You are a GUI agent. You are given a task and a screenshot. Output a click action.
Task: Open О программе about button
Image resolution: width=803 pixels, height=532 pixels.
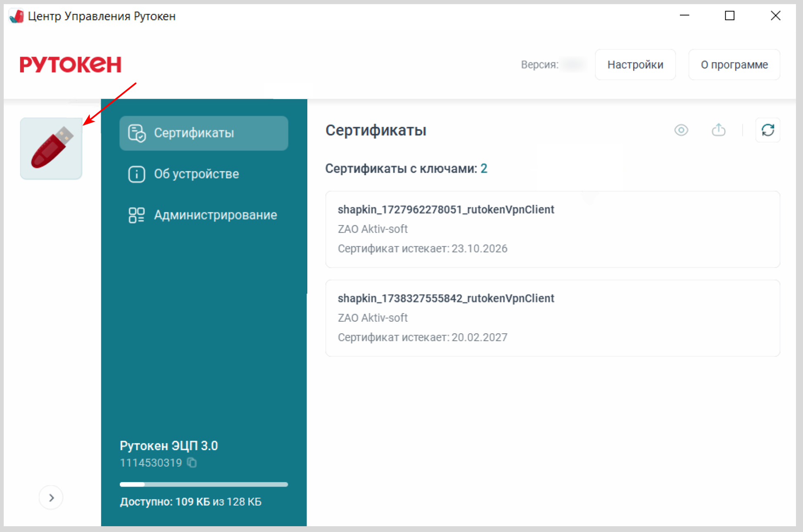734,65
